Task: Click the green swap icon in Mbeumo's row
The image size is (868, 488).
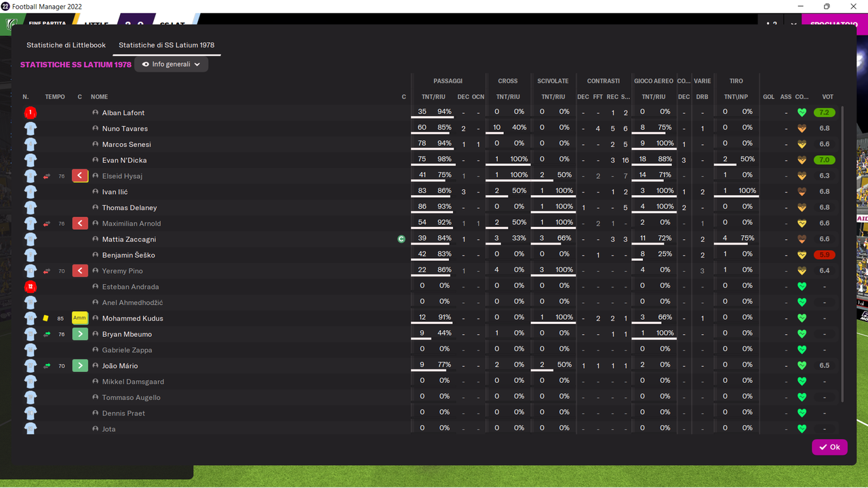Action: pyautogui.click(x=47, y=334)
